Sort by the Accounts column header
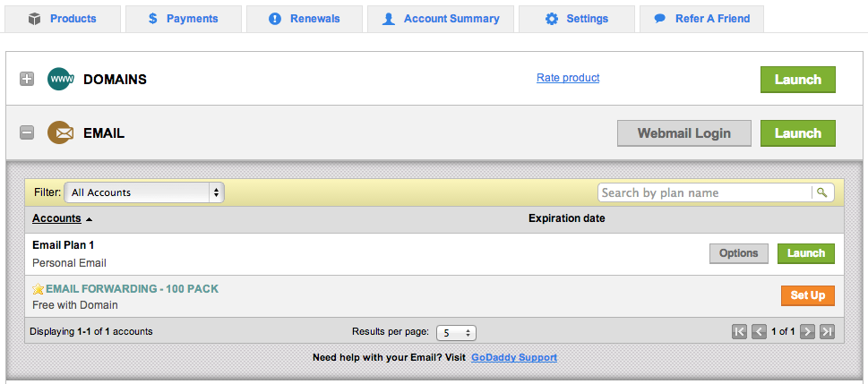 [x=56, y=218]
